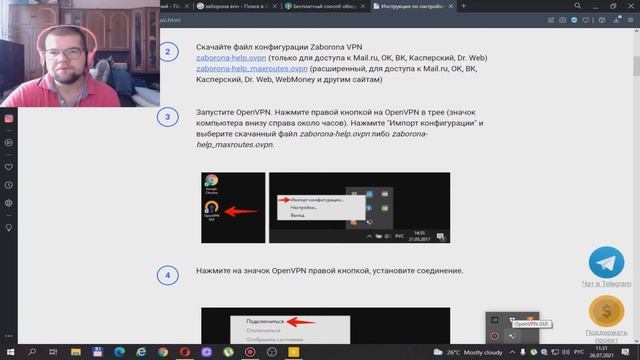This screenshot has height=360, width=640.
Task: Open the volume speaker icon in tray
Action: 566,352
